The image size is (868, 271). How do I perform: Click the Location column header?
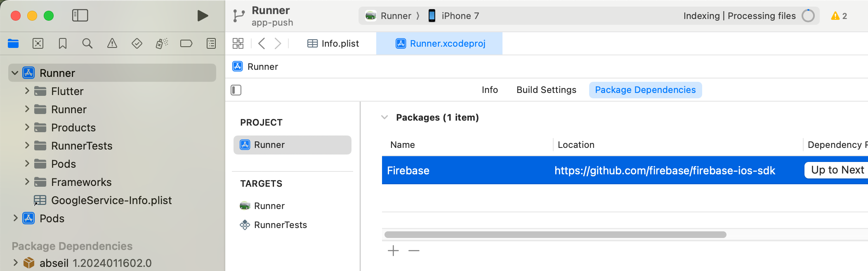(576, 145)
